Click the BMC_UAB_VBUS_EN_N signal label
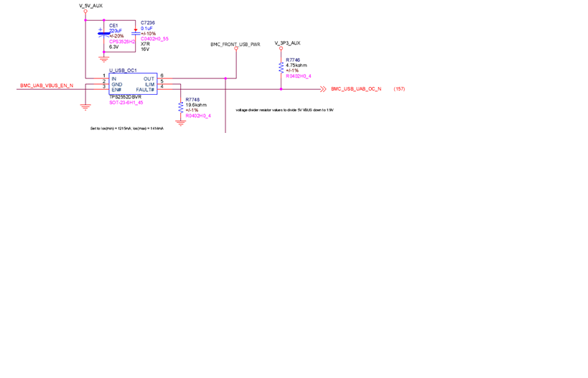This screenshot has height=378, width=588. point(47,86)
